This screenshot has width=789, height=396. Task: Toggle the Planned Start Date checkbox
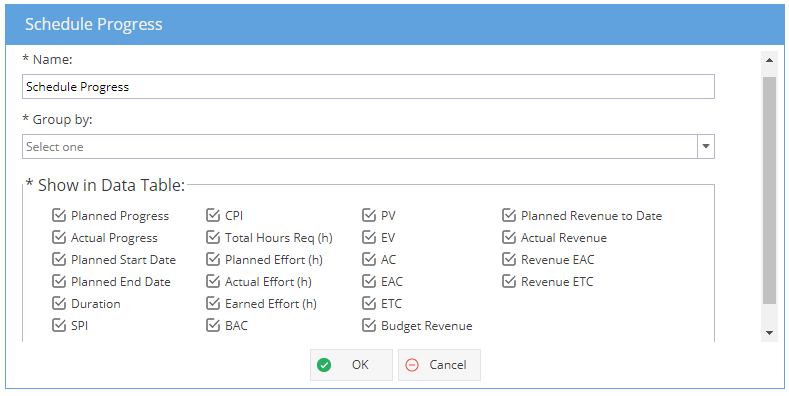(x=59, y=260)
